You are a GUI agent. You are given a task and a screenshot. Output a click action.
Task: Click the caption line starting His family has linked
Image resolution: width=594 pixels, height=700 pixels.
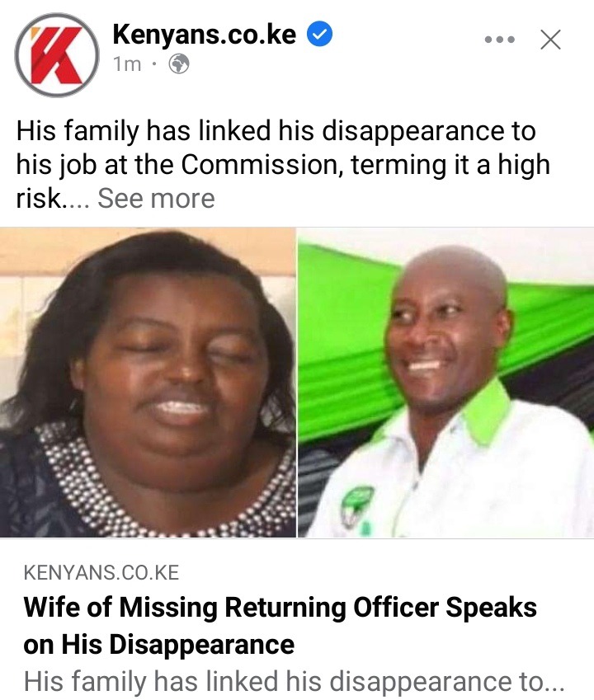(x=276, y=132)
